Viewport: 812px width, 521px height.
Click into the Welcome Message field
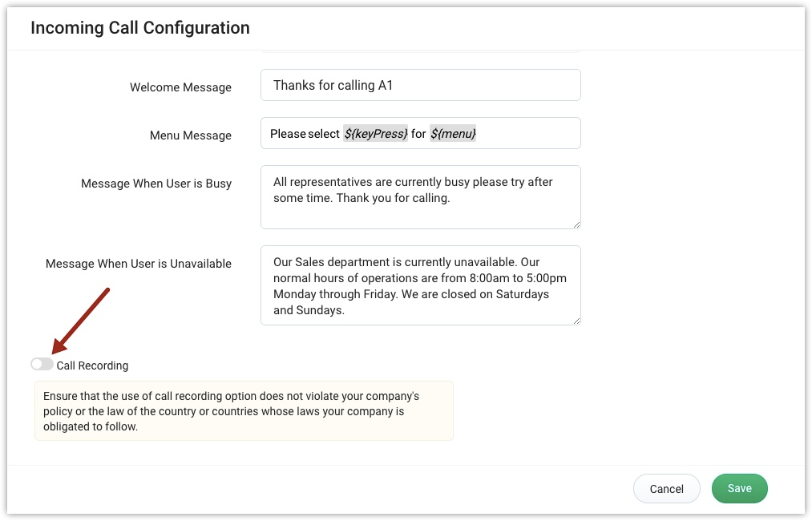420,85
